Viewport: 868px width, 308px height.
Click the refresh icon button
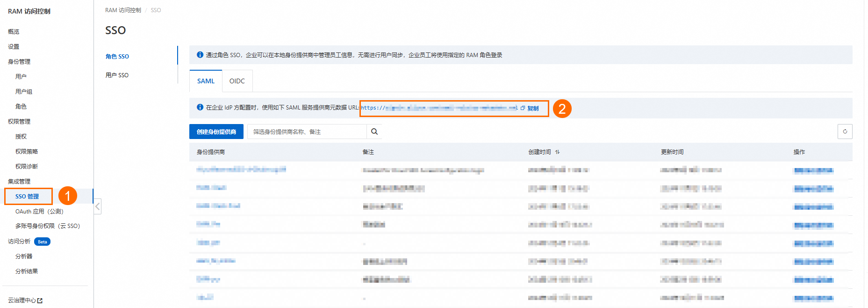click(845, 132)
